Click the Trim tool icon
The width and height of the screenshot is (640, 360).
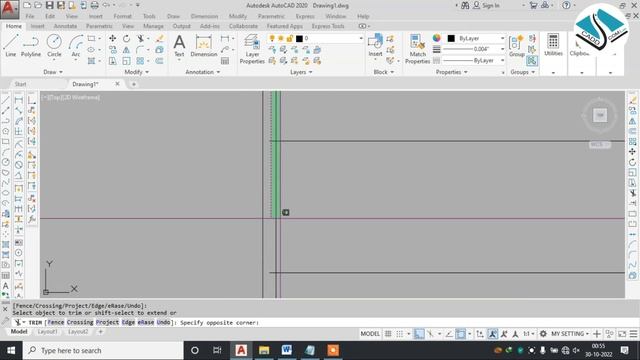(x=140, y=38)
